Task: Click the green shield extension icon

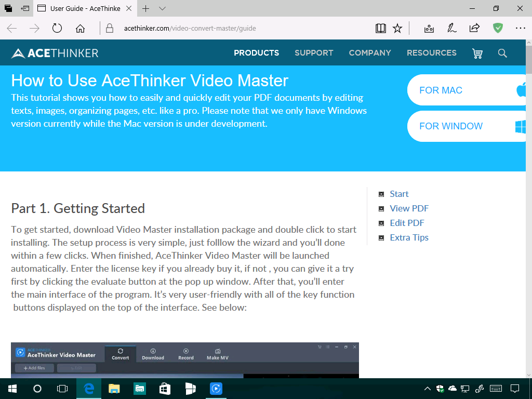Action: pos(498,28)
